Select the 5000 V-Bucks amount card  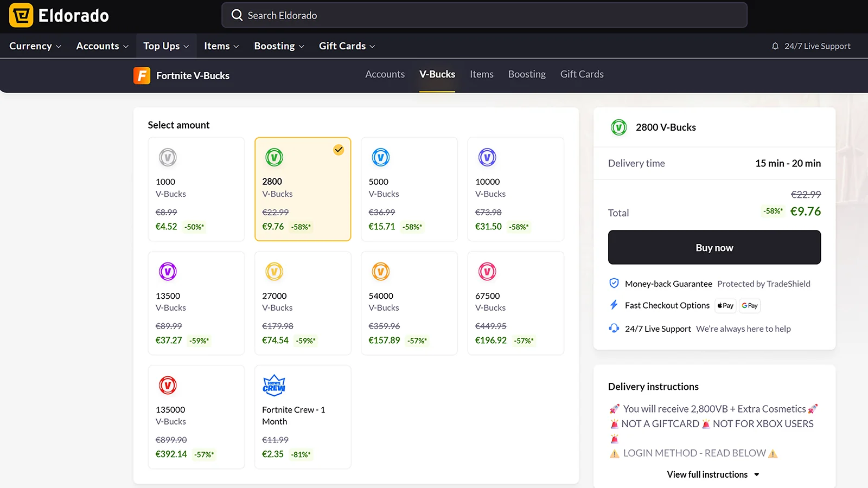coord(409,189)
